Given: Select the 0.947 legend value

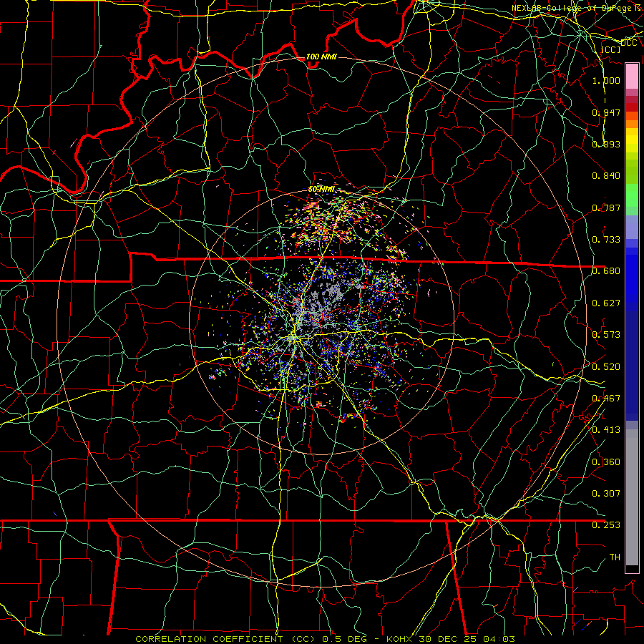Looking at the screenshot, I should point(606,112).
